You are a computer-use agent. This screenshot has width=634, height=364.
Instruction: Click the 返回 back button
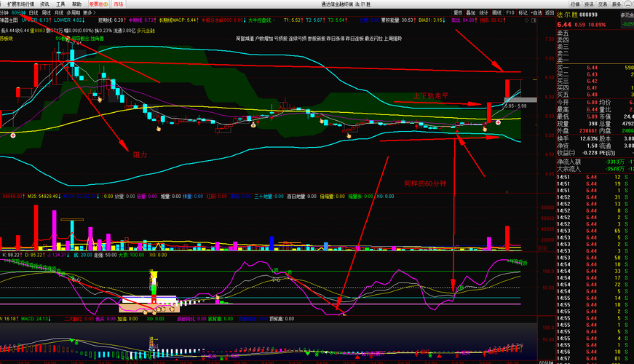550,13
